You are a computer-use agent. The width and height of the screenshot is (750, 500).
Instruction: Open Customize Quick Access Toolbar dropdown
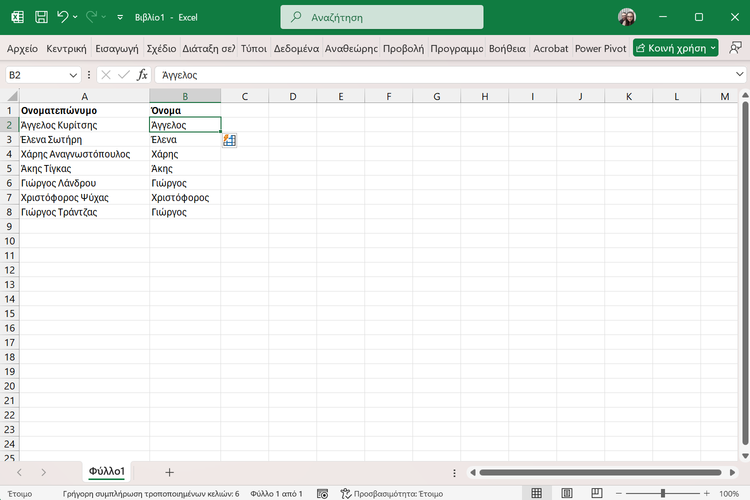point(120,17)
